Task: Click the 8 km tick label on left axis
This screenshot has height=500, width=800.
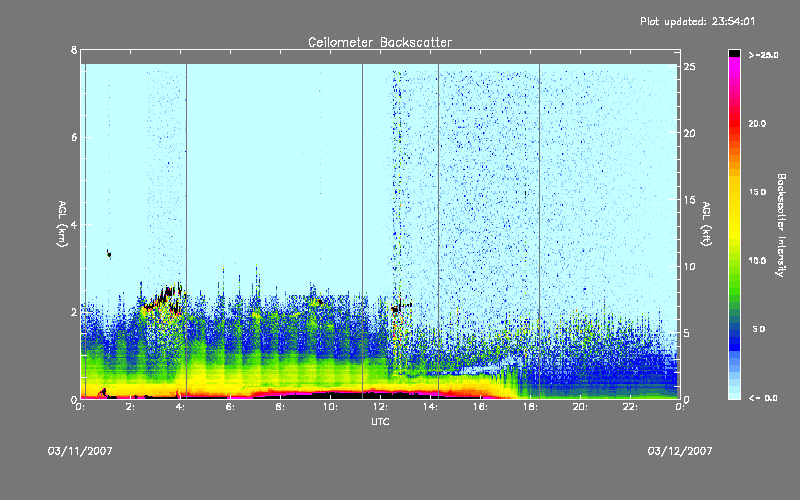Action: tap(74, 50)
